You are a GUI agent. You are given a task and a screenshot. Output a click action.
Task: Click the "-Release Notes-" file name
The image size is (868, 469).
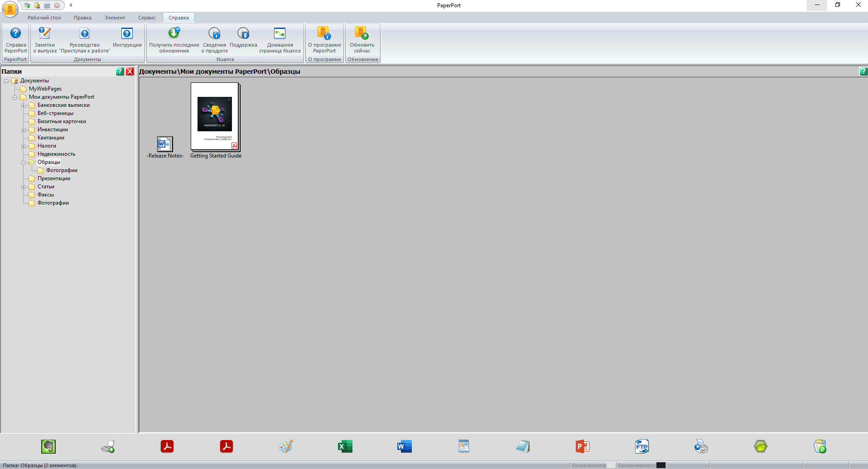coord(165,156)
